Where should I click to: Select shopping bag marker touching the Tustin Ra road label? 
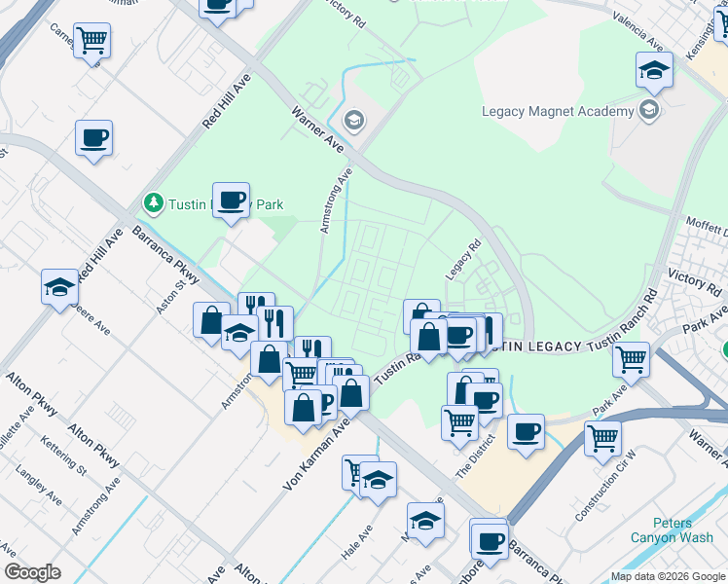coord(351,393)
